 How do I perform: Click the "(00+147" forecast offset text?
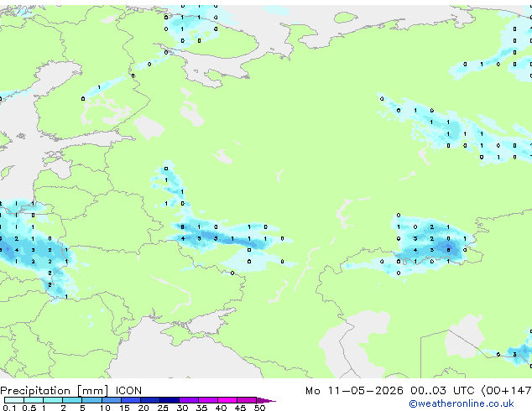506,391
